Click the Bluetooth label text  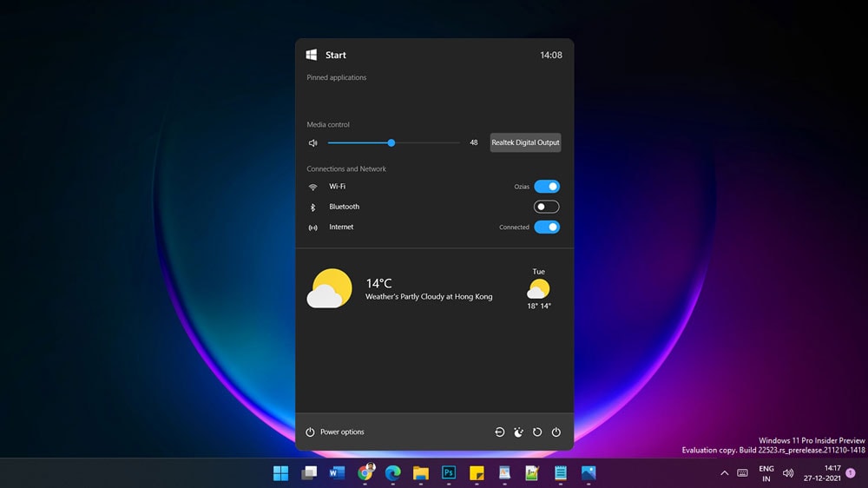pos(345,207)
